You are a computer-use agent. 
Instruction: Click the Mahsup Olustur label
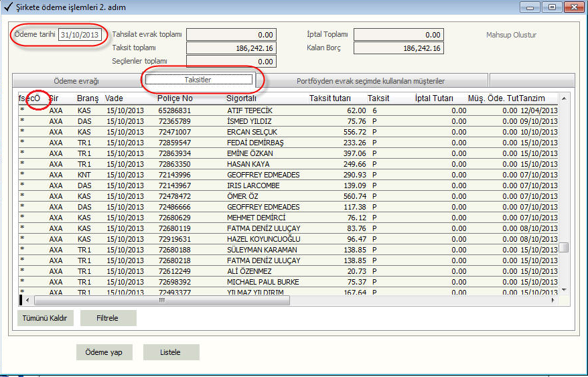point(511,35)
